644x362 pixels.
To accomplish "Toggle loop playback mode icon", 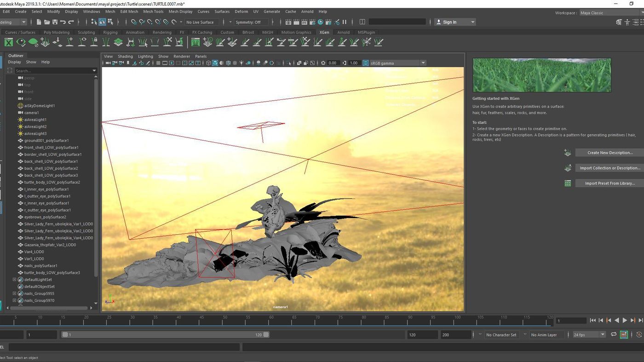I will coord(614,335).
